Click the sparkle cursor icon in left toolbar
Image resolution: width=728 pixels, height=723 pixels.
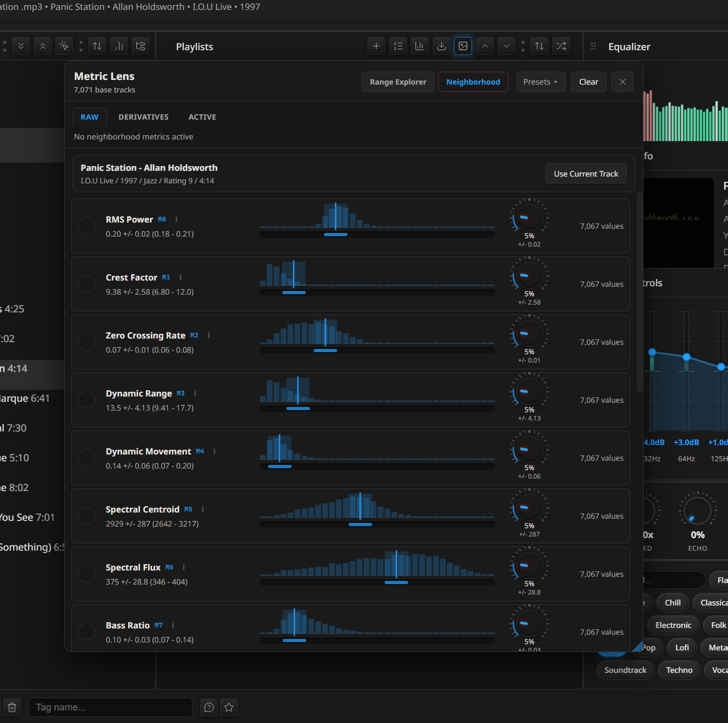tap(64, 46)
